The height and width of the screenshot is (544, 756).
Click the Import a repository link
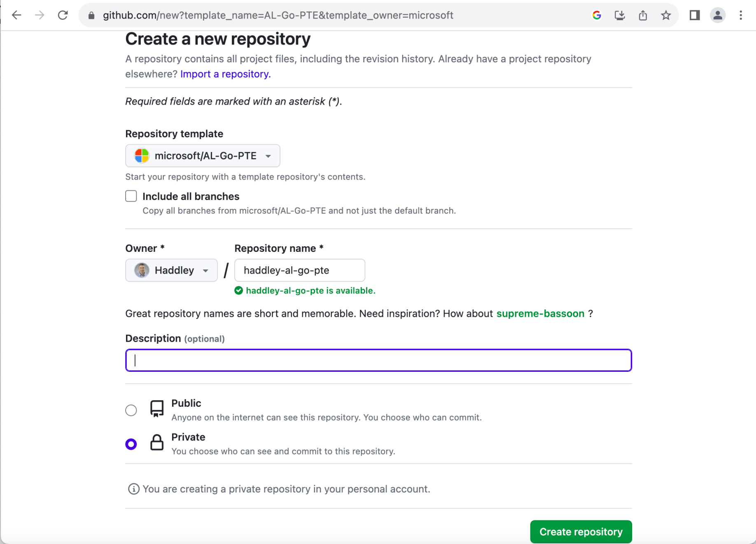click(225, 74)
